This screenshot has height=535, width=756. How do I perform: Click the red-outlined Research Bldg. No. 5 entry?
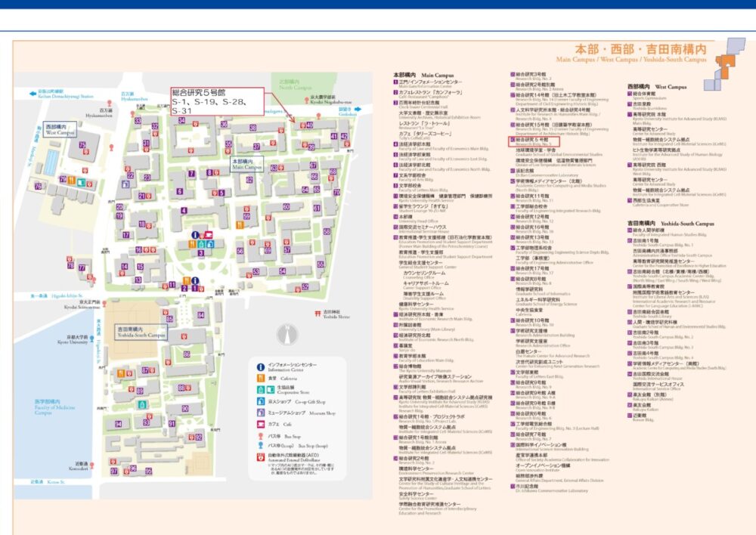[x=541, y=141]
